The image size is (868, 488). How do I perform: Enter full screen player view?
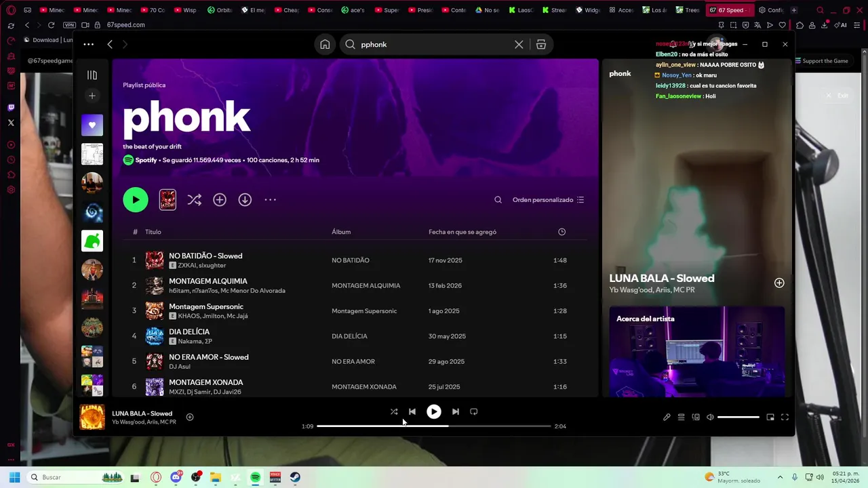[785, 417]
